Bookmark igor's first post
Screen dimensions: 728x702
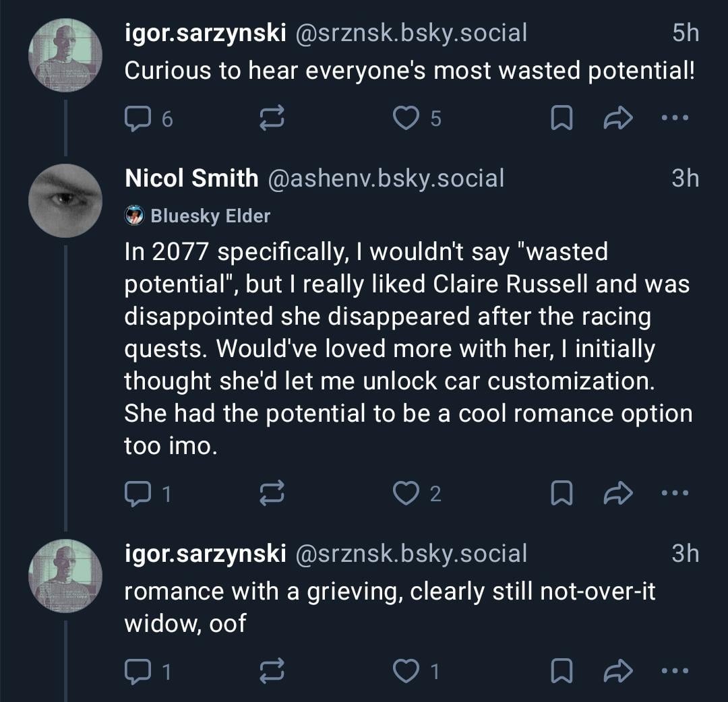coord(561,119)
